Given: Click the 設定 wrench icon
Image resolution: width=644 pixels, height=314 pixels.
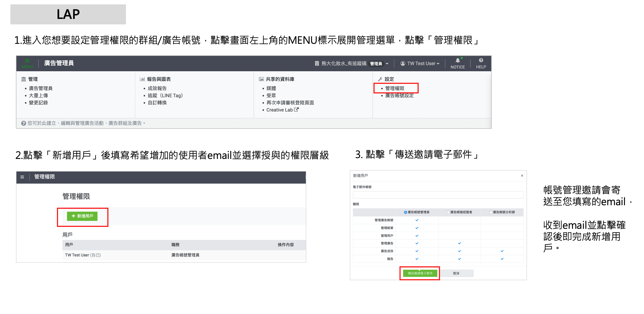Looking at the screenshot, I should click(380, 79).
